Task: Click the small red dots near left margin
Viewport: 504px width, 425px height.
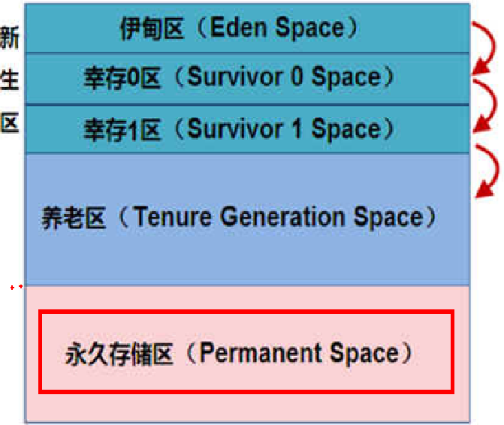Action: [17, 287]
